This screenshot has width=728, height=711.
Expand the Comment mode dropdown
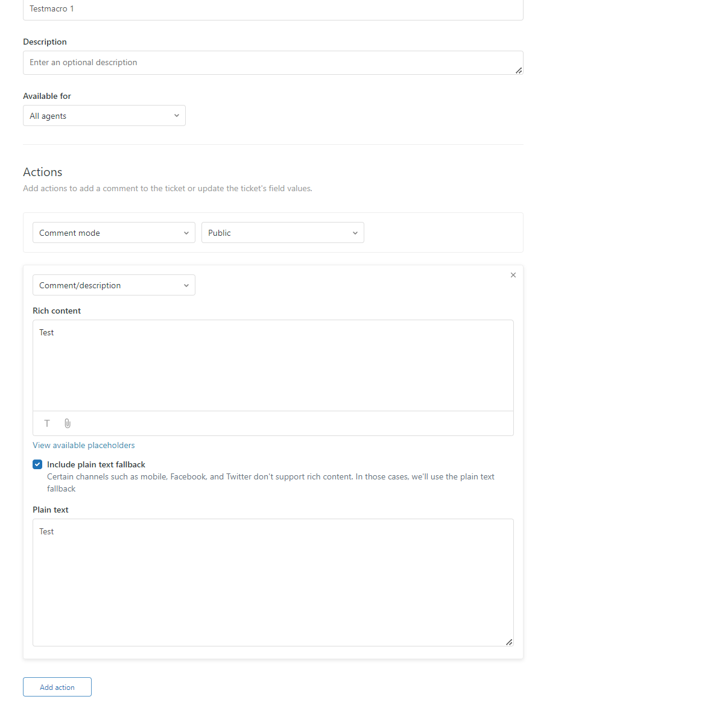114,233
